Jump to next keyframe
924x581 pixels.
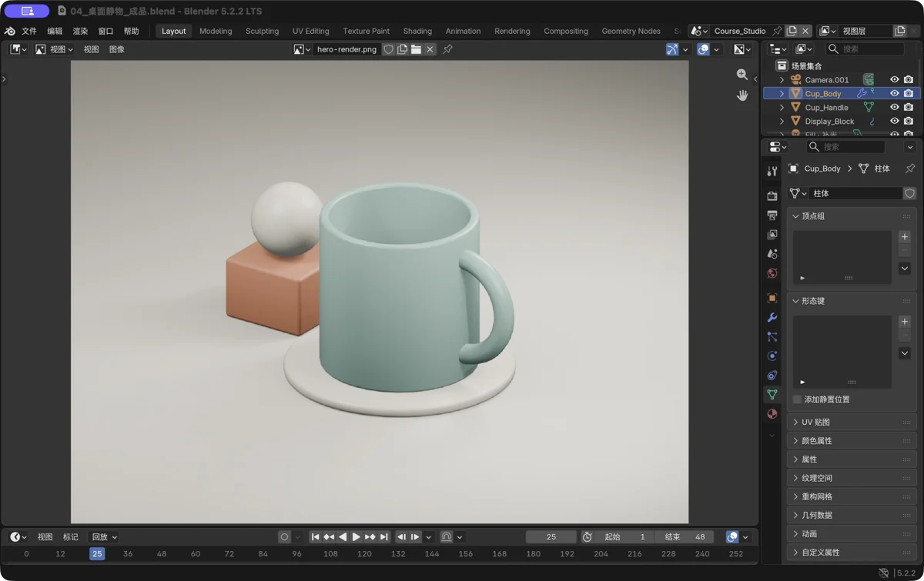pyautogui.click(x=370, y=537)
